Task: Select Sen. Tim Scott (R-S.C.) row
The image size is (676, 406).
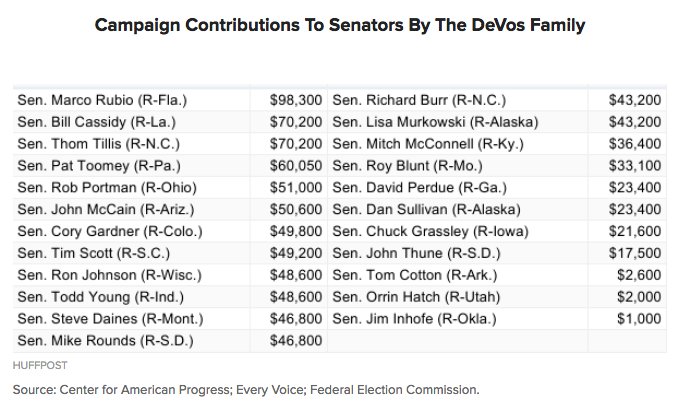Action: pyautogui.click(x=170, y=253)
